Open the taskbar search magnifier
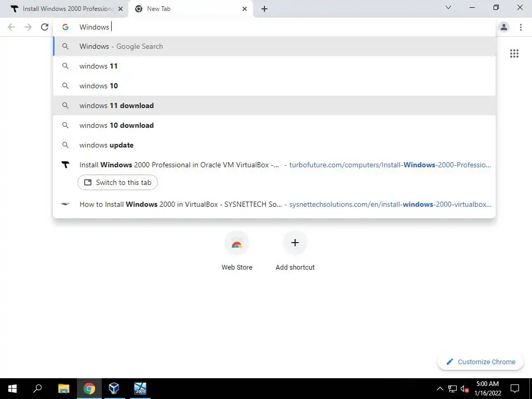Screen dimensions: 532x399 pos(37,389)
